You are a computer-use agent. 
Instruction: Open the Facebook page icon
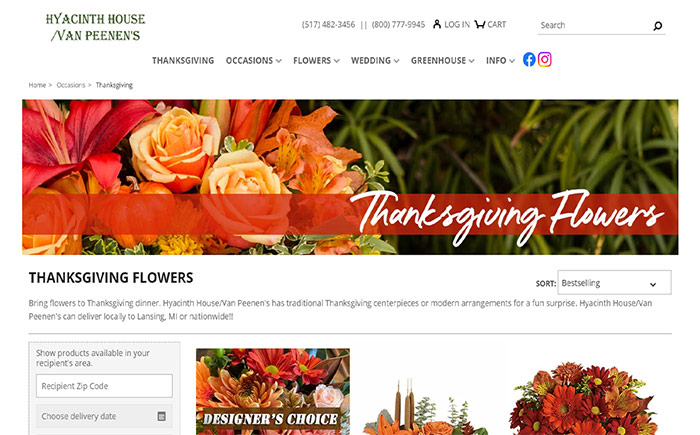click(529, 59)
